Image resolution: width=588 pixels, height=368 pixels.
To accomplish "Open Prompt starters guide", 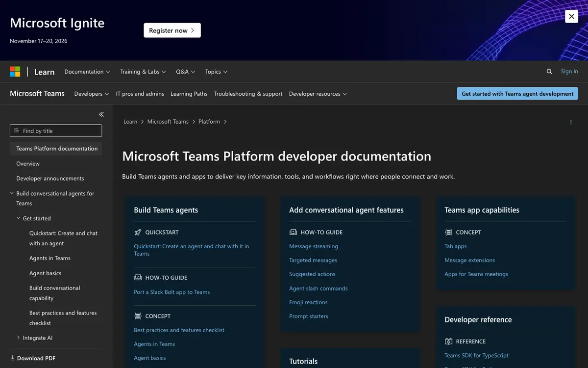I will pos(309,316).
